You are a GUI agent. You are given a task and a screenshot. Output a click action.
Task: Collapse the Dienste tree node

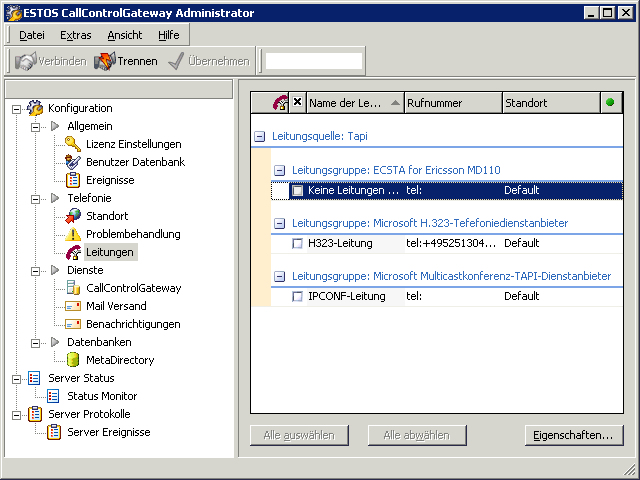(36, 271)
